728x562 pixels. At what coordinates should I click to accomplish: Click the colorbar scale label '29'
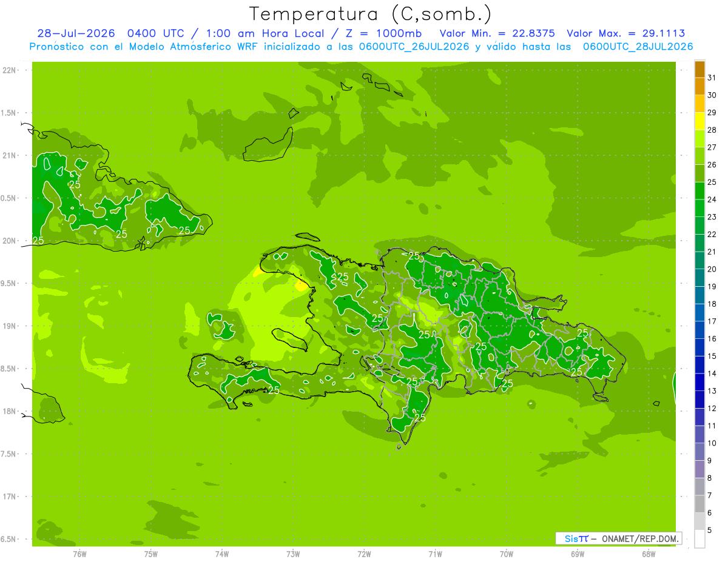pyautogui.click(x=712, y=113)
